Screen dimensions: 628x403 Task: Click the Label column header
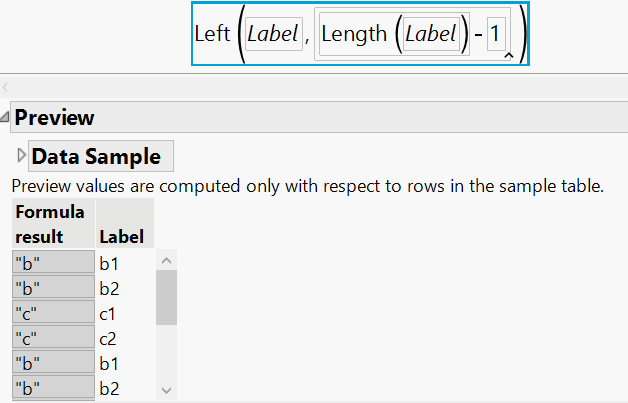click(x=121, y=237)
